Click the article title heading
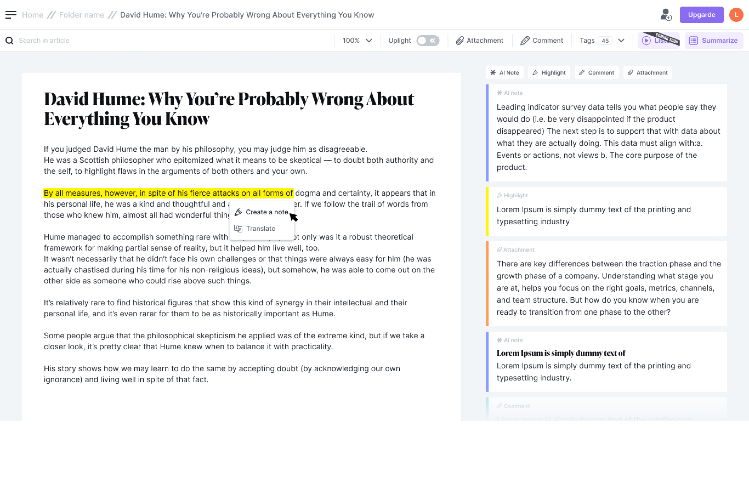The width and height of the screenshot is (749, 500). [x=229, y=109]
